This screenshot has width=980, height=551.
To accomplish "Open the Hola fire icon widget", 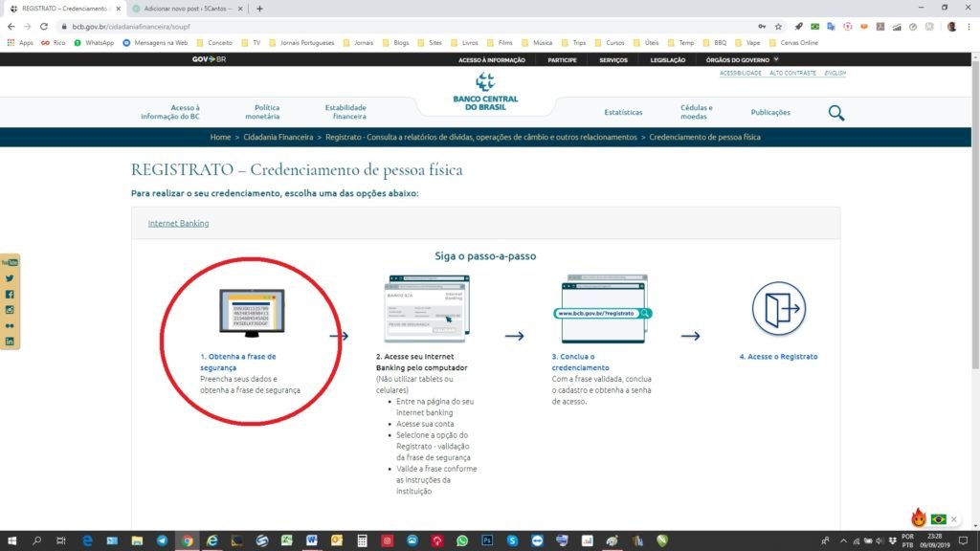I will click(918, 518).
